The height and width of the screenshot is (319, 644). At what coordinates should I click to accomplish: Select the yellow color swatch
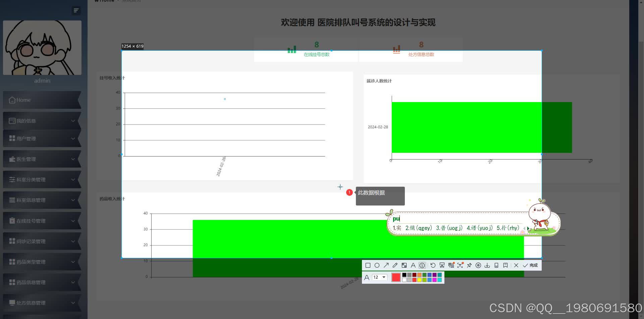(x=420, y=280)
